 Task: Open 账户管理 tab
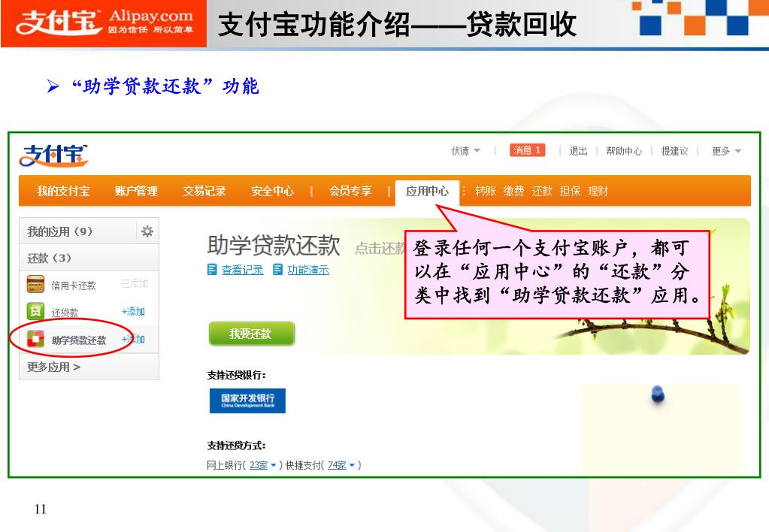tap(136, 191)
